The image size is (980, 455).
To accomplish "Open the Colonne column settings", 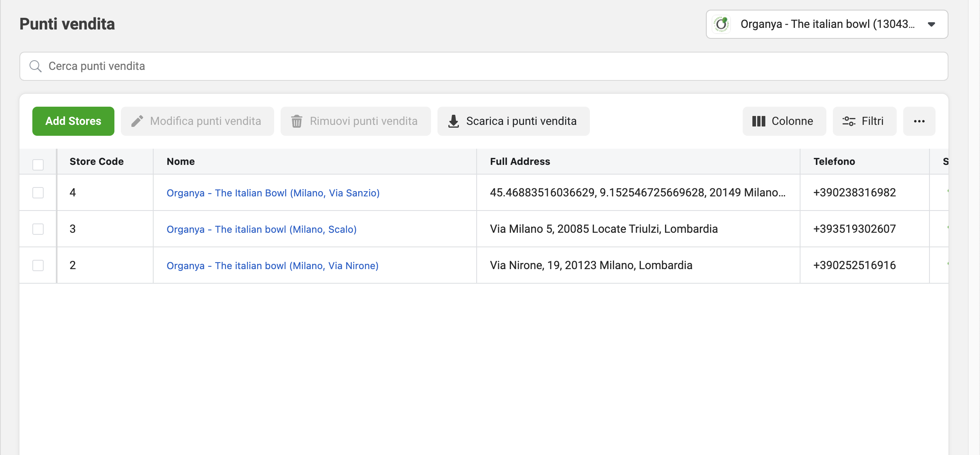I will (784, 121).
